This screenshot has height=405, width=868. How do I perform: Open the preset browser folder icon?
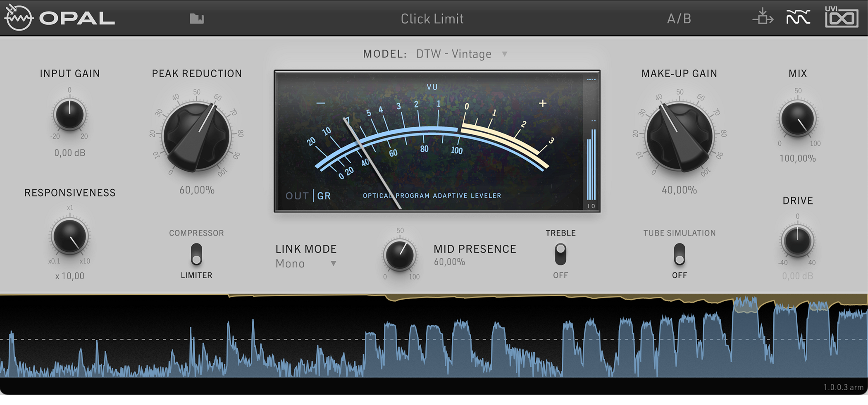pyautogui.click(x=197, y=19)
